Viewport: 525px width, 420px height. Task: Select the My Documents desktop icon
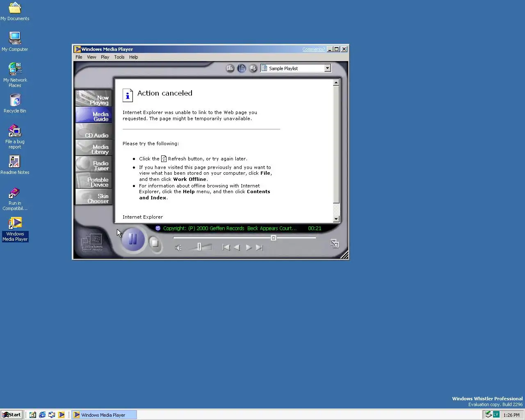(15, 11)
